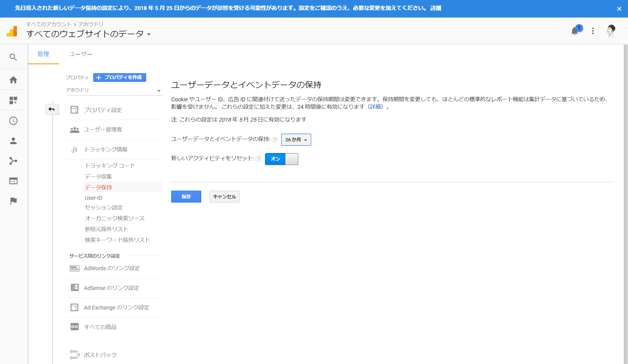628x364 pixels.
Task: Open 検索キーワード除外リスト menu item
Action: [x=117, y=240]
